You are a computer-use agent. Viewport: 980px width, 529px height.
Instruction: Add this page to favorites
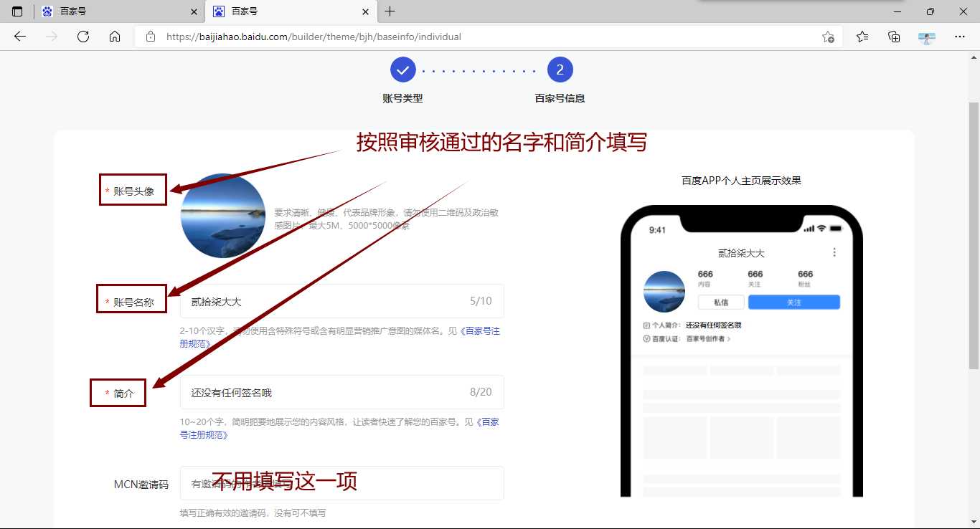[828, 37]
